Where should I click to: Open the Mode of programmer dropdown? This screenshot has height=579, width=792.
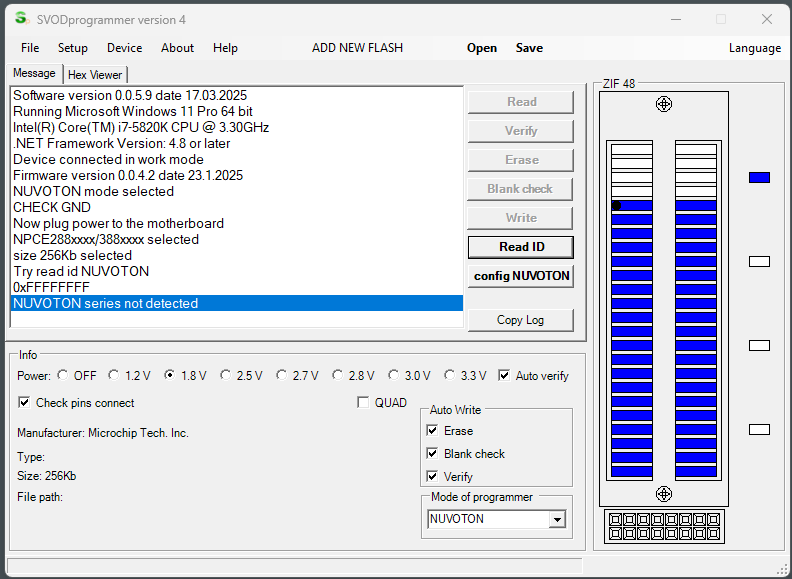pyautogui.click(x=556, y=519)
